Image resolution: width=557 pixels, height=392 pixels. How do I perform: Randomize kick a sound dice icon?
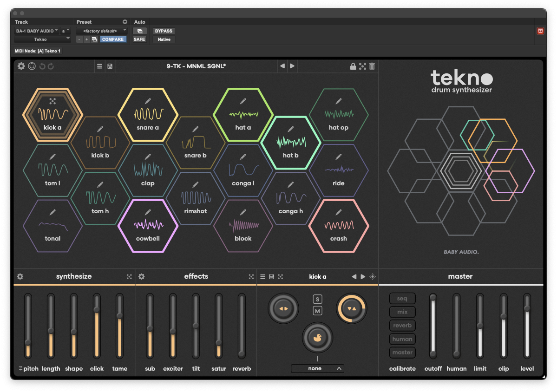[x=281, y=277]
